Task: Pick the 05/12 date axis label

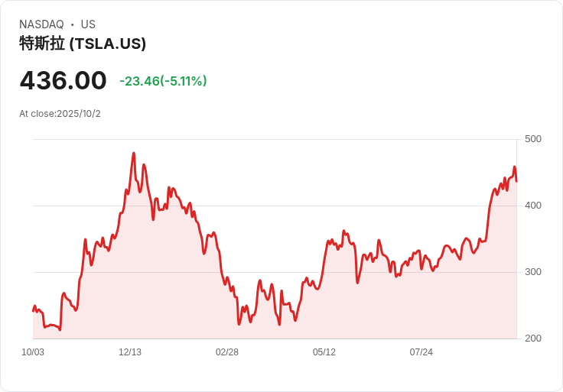Action: click(x=324, y=352)
